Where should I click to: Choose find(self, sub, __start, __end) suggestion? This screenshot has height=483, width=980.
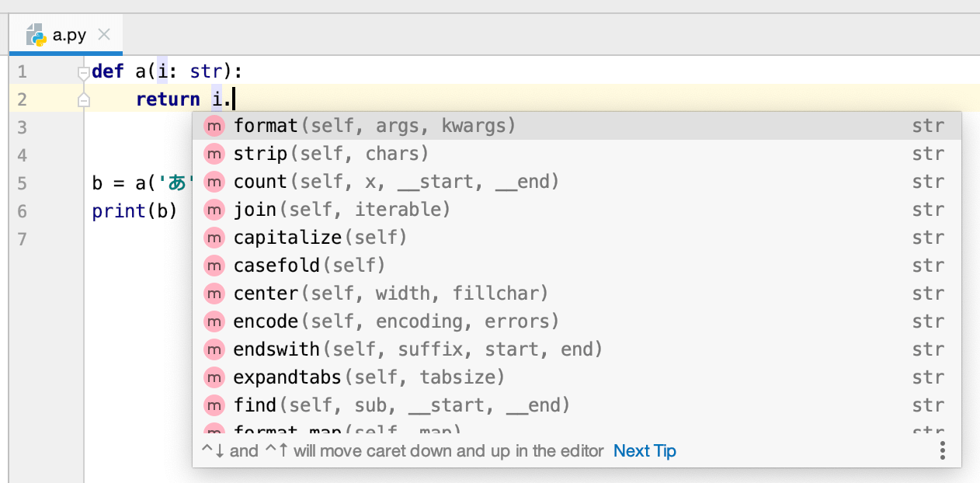pos(577,405)
